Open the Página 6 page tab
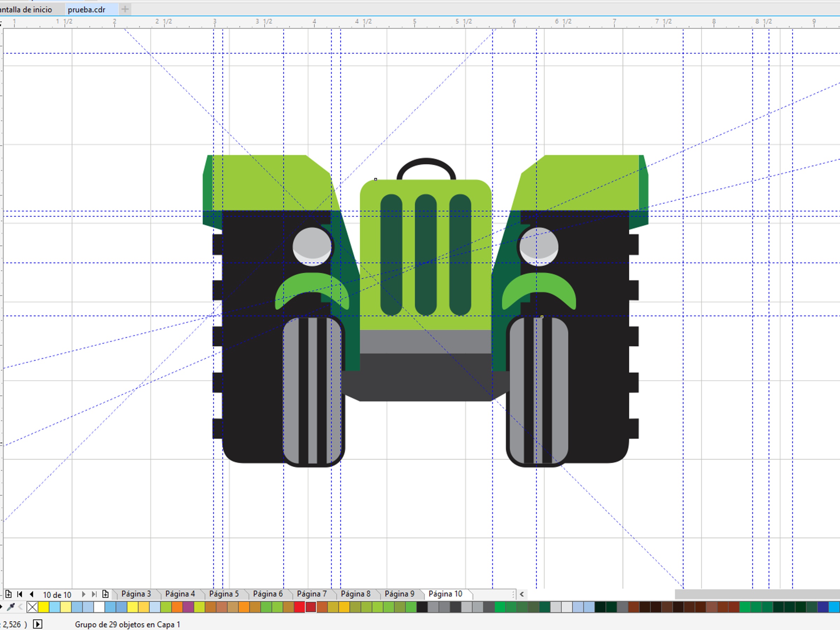This screenshot has width=840, height=630. click(x=268, y=594)
